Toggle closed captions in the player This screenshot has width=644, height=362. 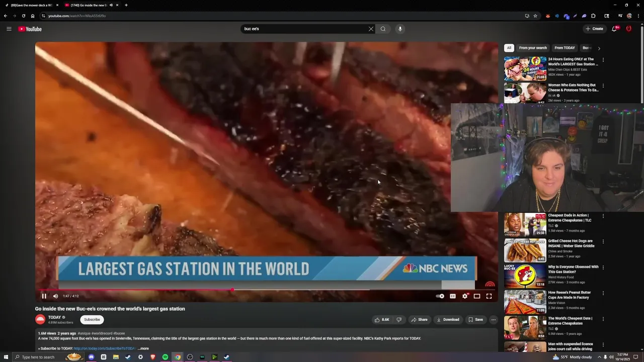coord(453,296)
